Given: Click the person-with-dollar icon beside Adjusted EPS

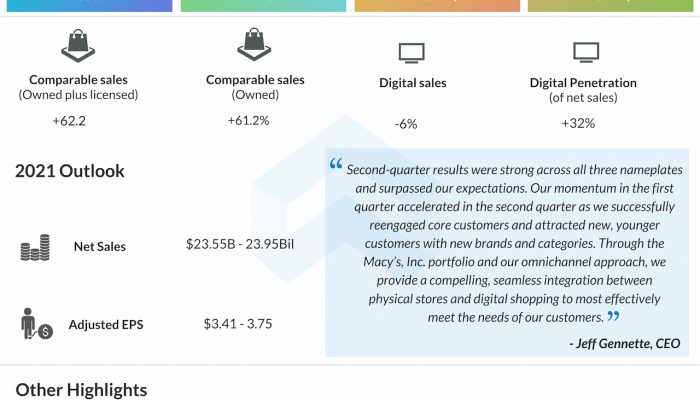Looking at the screenshot, I should coord(36,324).
